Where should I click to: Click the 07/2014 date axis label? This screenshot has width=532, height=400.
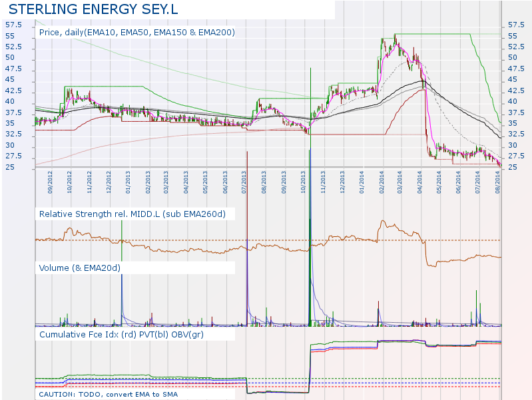477,182
